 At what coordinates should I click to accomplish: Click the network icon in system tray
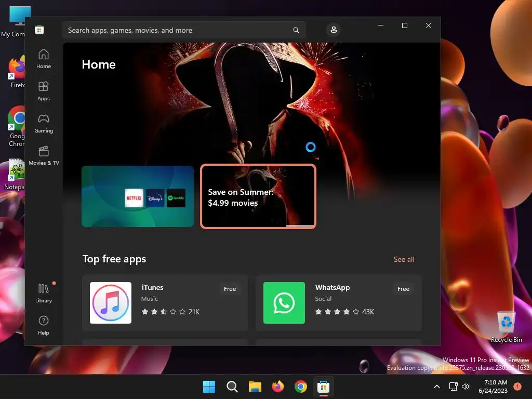coord(453,387)
